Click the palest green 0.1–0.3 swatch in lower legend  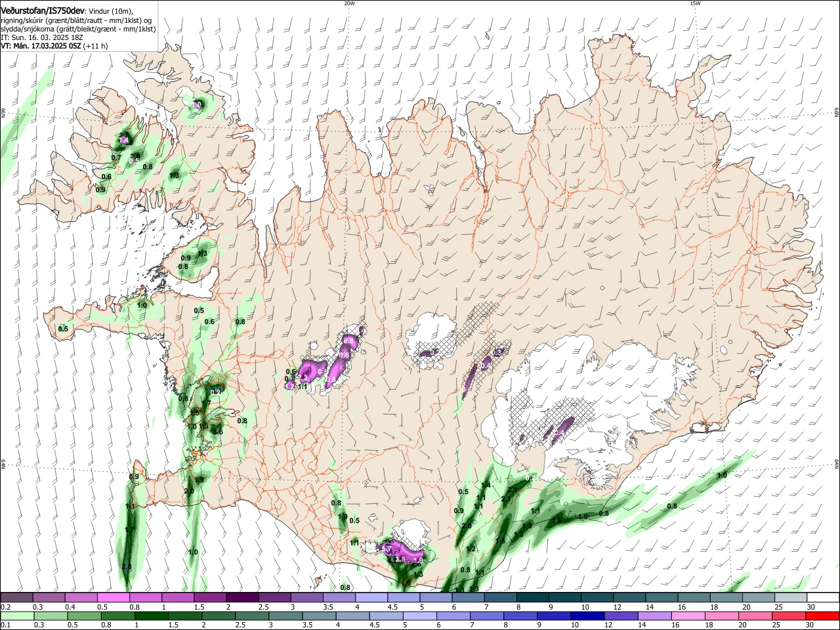18,616
